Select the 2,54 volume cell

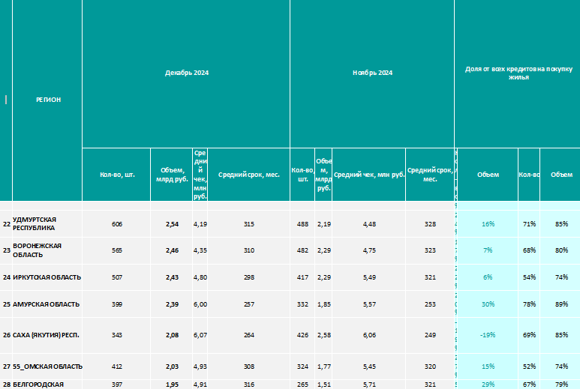pyautogui.click(x=172, y=224)
